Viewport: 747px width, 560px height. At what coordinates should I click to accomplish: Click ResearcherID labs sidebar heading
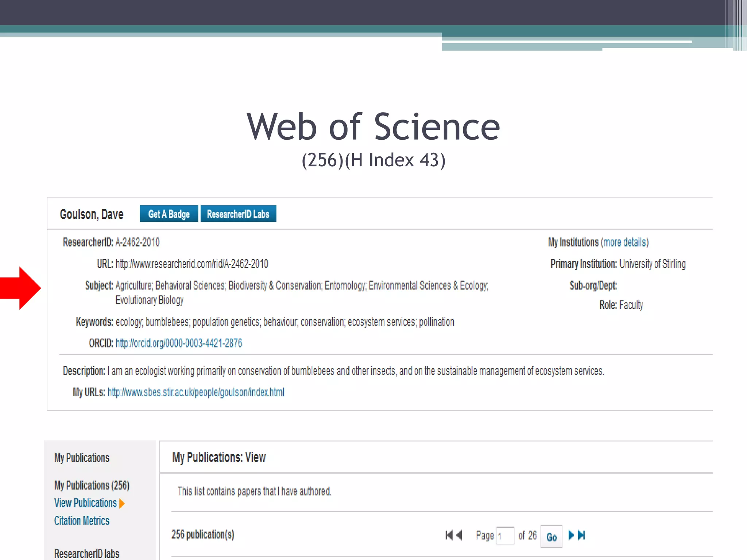[x=87, y=554]
